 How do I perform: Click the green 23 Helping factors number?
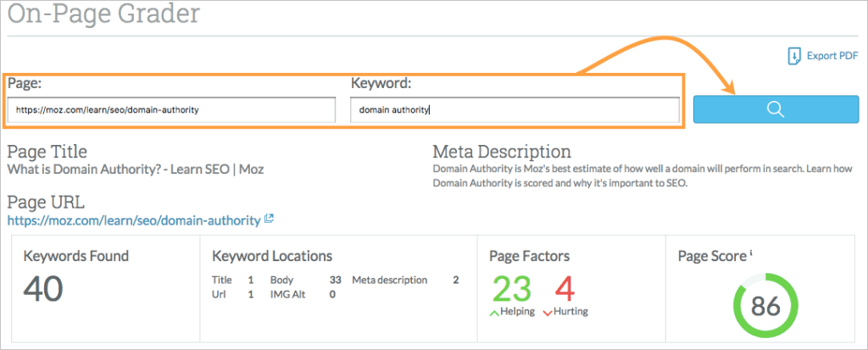[x=511, y=289]
